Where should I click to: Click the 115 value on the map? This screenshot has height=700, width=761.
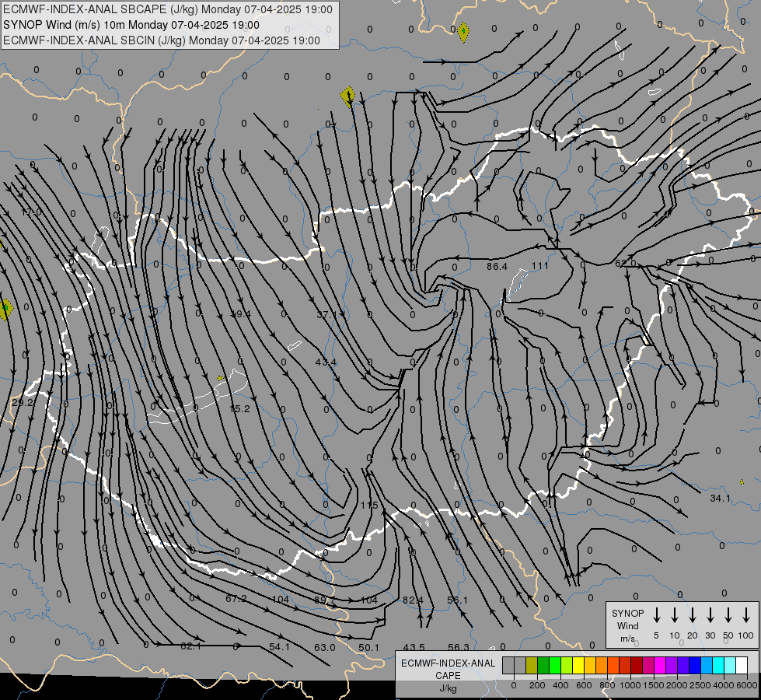click(x=369, y=506)
